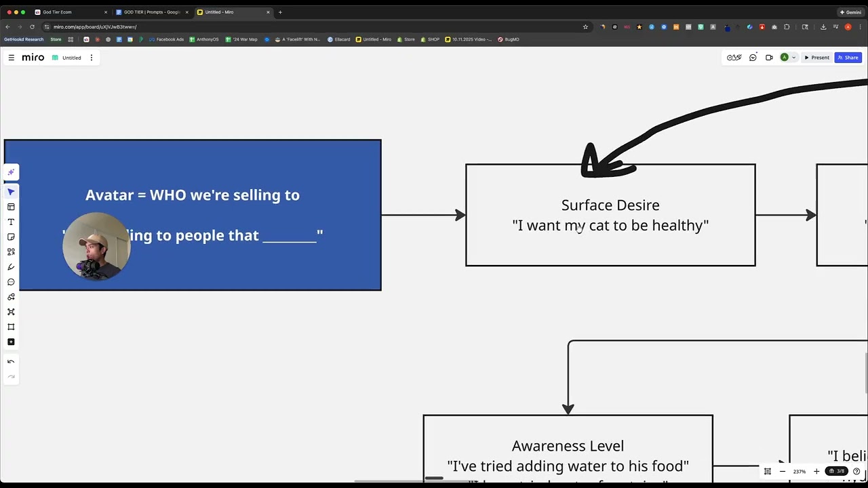Screen dimensions: 868x488
Task: Open the Chrome three-dot menu
Action: [860, 27]
